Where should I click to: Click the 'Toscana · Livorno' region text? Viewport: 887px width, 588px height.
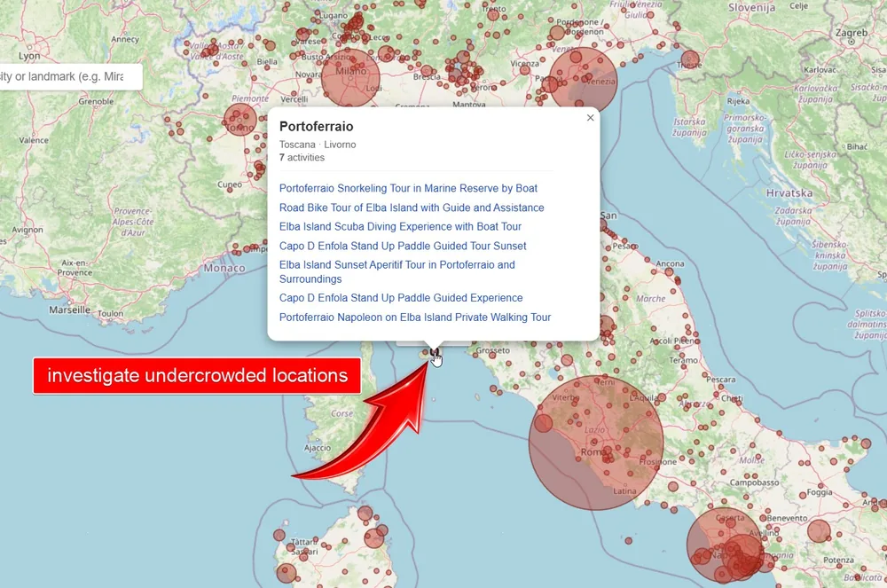pos(318,145)
